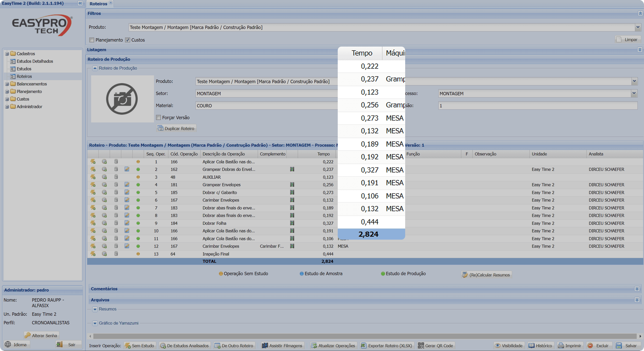Click the trash icon in row 12
This screenshot has height=351, width=644.
pos(116,246)
